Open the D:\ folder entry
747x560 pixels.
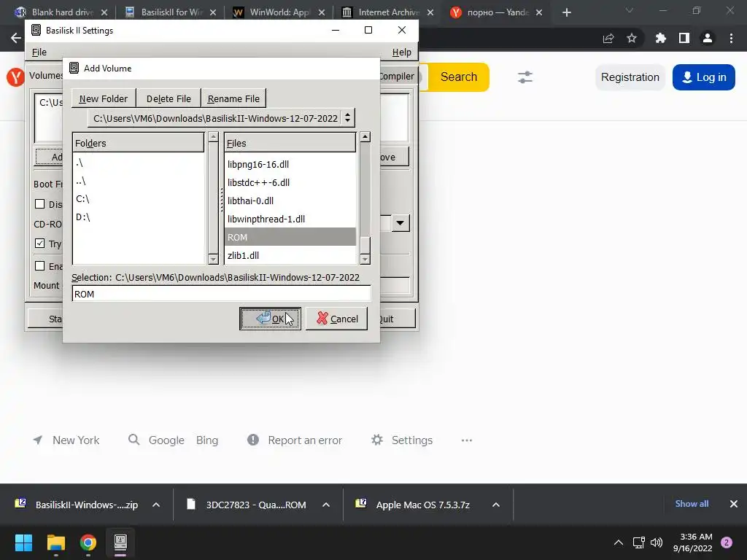point(138,217)
